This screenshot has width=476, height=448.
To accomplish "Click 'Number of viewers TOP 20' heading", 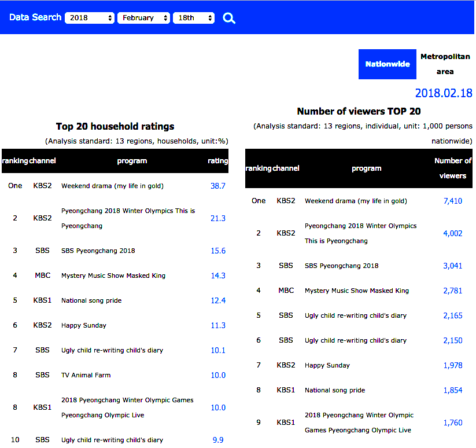I will 359,111.
